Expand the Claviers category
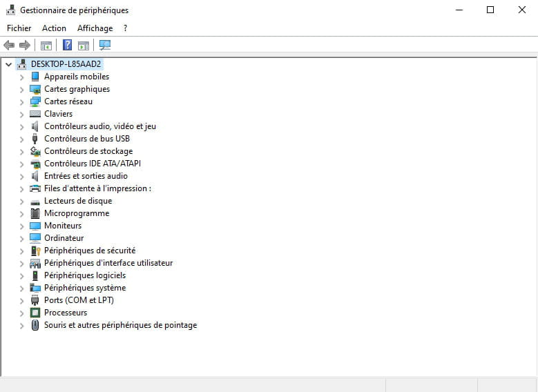The height and width of the screenshot is (392, 538). pos(21,114)
